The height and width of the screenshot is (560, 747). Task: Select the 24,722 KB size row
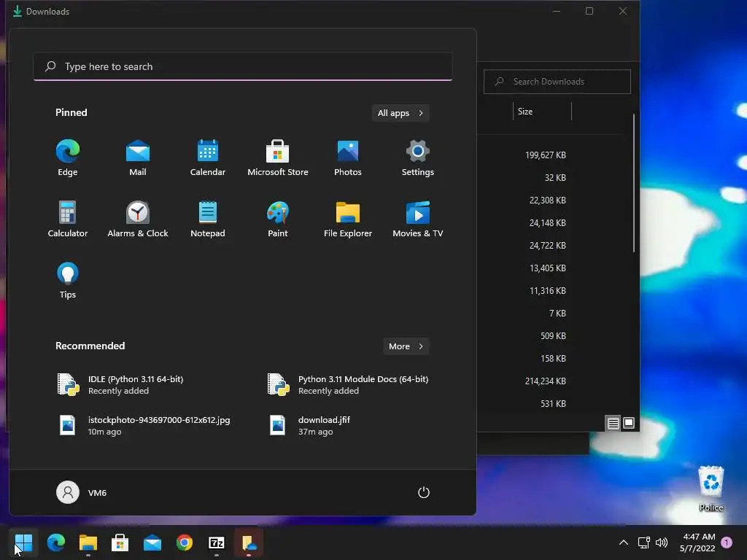pyautogui.click(x=547, y=246)
